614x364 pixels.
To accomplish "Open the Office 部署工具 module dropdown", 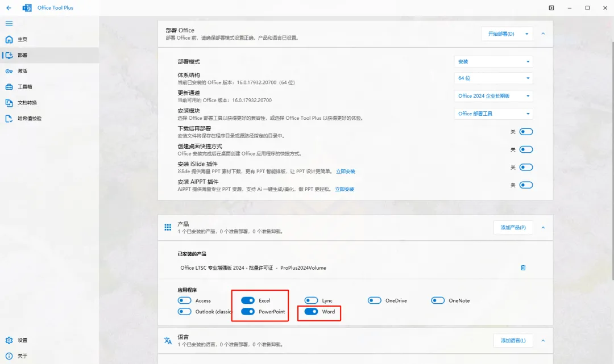I will (x=493, y=114).
